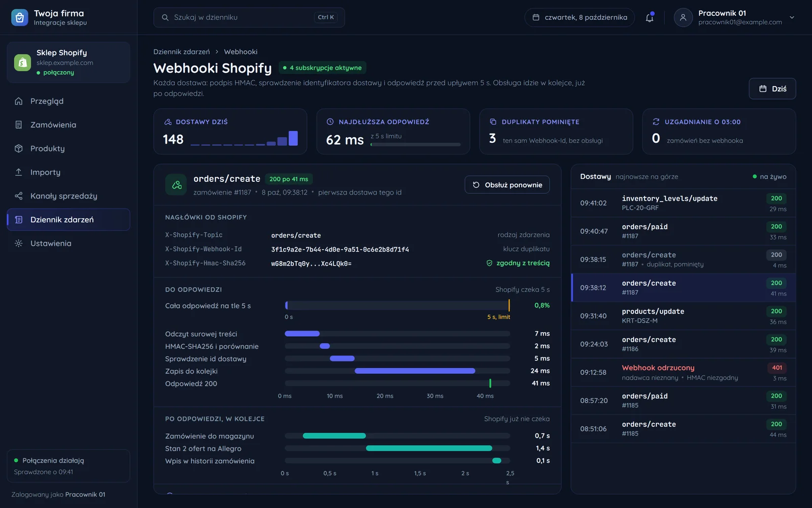Click the zgodny z treścią HMAC status

pyautogui.click(x=518, y=263)
